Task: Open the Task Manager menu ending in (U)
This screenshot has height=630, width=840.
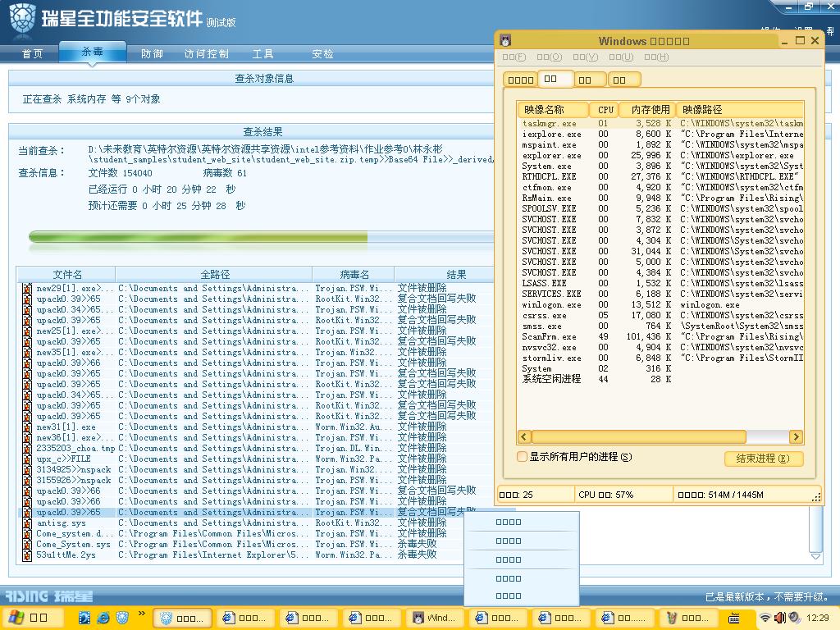Action: (x=622, y=57)
